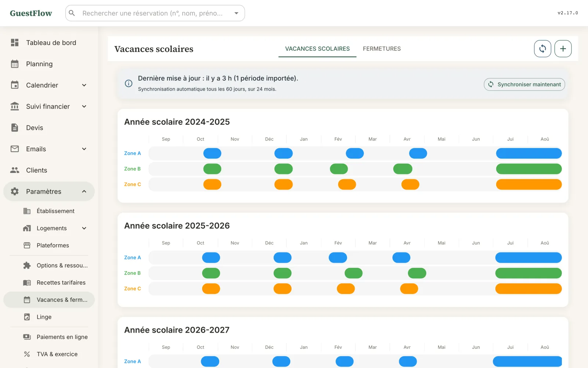The width and height of the screenshot is (588, 368).
Task: Click the v2.17.0 version label
Action: (x=568, y=13)
